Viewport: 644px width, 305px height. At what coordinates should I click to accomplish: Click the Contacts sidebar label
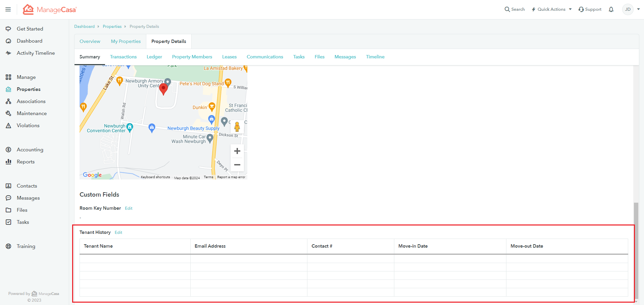27,186
